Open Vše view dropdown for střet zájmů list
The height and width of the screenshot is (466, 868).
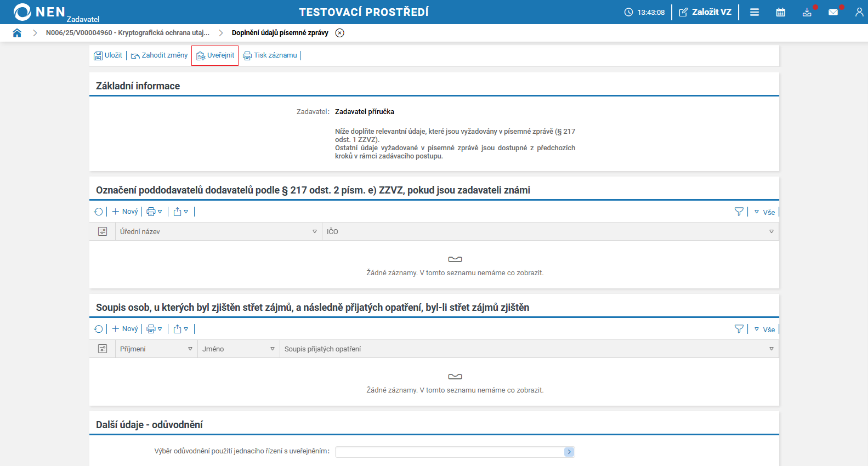[x=765, y=329]
